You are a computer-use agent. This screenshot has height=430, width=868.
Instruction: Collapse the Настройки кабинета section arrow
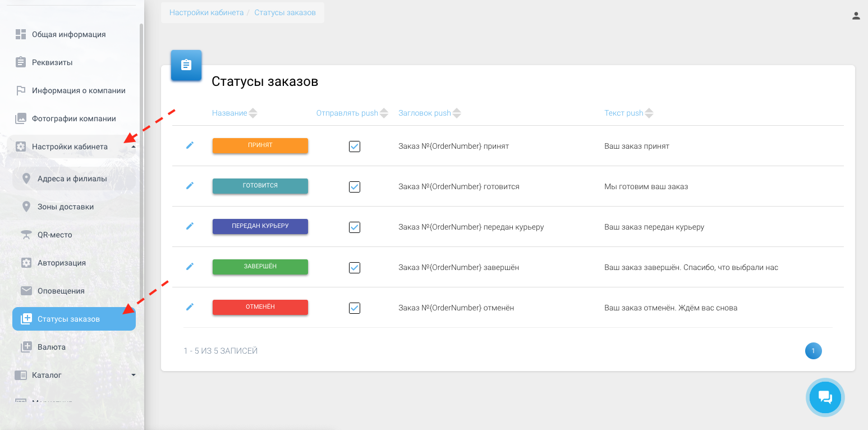(x=133, y=147)
